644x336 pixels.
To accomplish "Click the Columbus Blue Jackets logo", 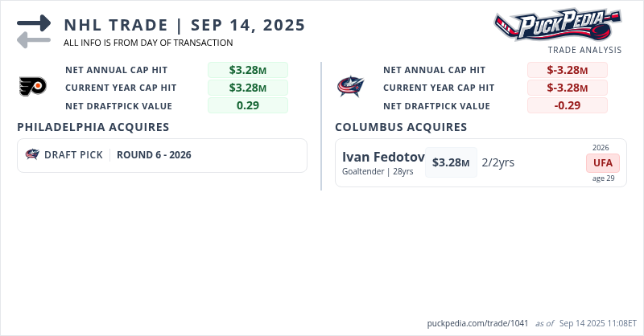I will pos(350,86).
